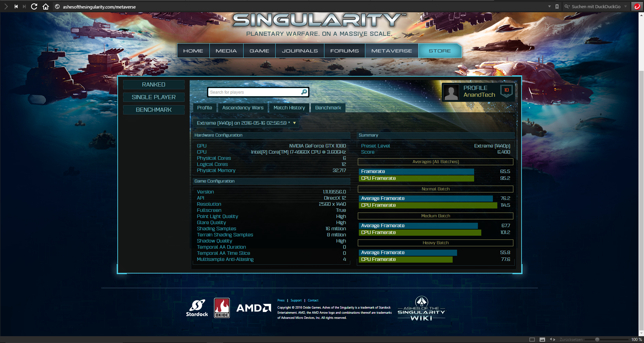The image size is (644, 343).
Task: Click the page actions code icon
Action: coord(553,340)
